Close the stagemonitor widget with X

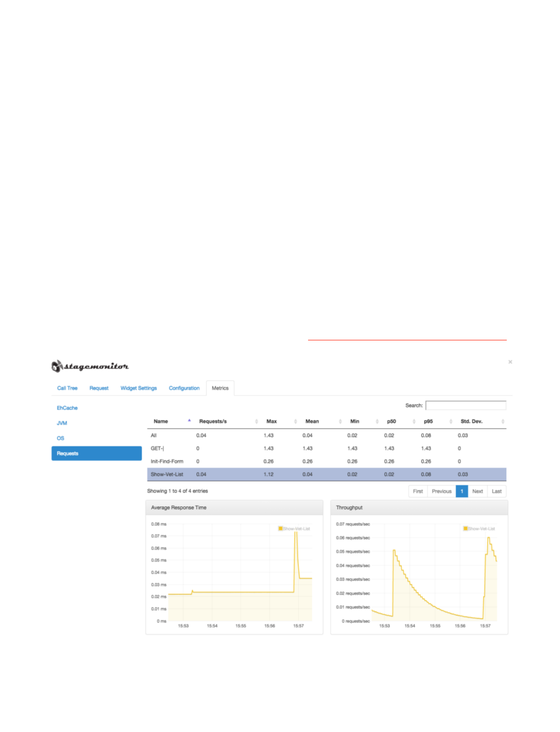tap(510, 362)
